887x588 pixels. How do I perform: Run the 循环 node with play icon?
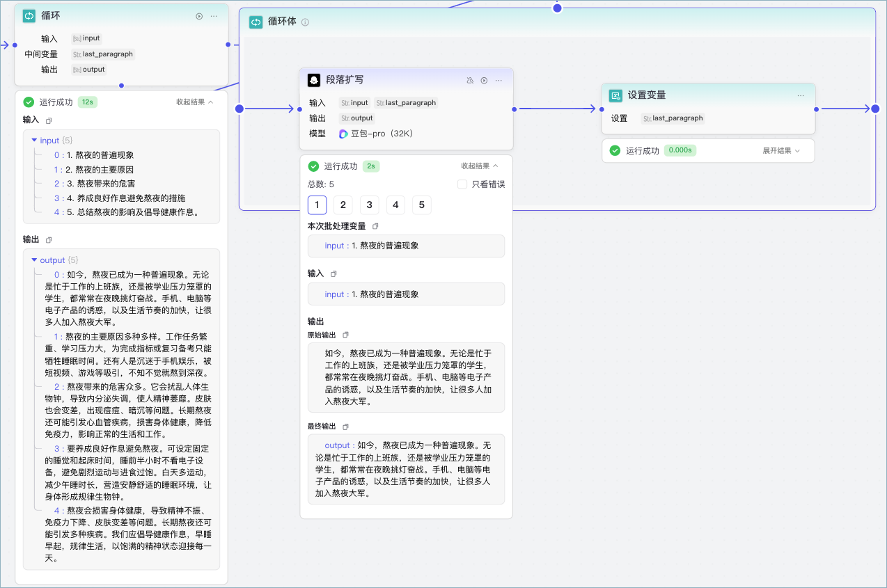click(x=199, y=16)
